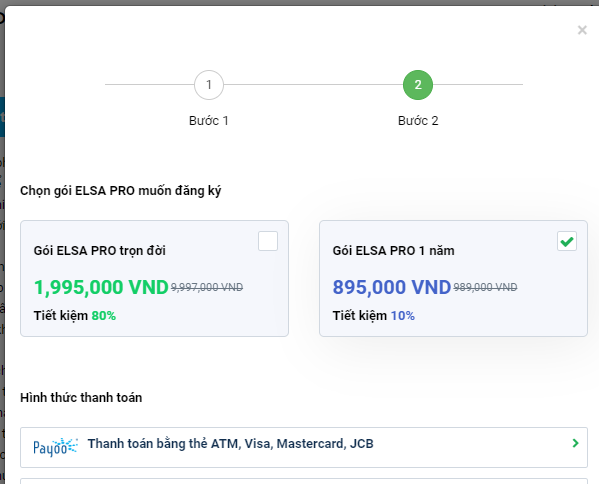599x484 pixels.
Task: Click the struck-through 9,997,000 VND price
Action: [207, 287]
